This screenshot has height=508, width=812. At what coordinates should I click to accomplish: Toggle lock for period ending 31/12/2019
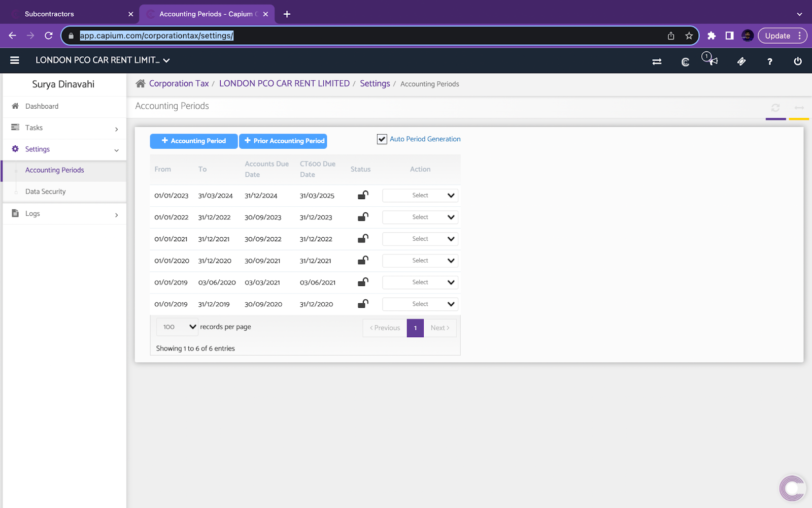coord(363,304)
